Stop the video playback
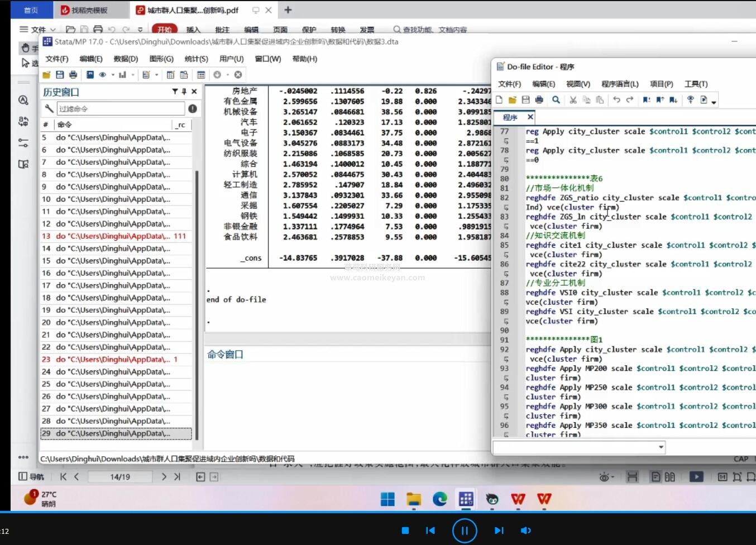Viewport: 756px width, 545px height. 405,530
